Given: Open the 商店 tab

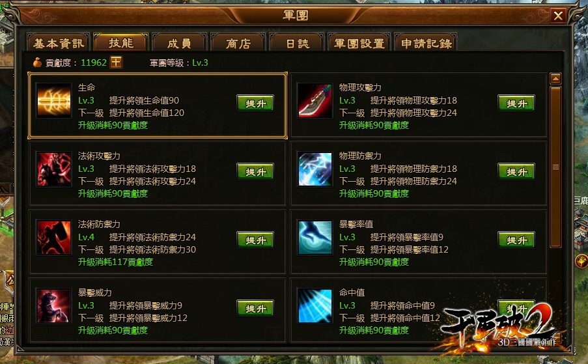Looking at the screenshot, I should coord(238,42).
